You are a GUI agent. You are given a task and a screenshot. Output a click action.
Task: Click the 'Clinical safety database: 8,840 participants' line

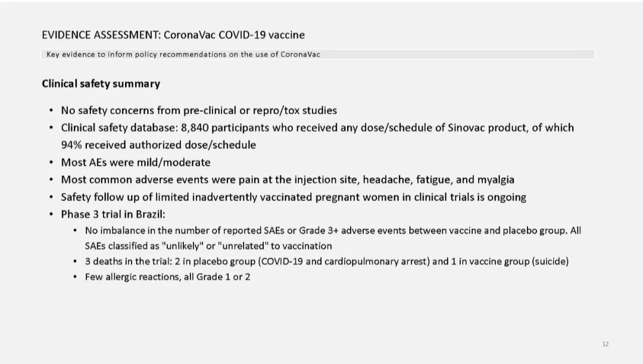pos(317,128)
